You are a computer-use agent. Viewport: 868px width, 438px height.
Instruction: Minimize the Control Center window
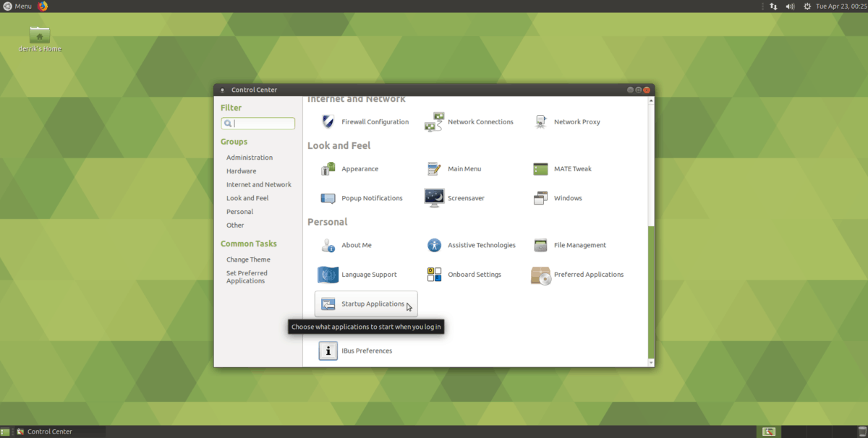point(630,90)
